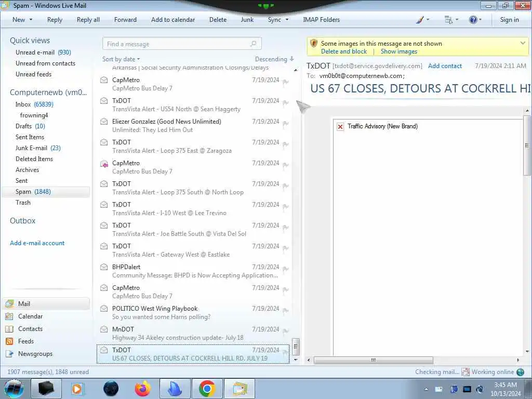Click Reply all in the toolbar
532x399 pixels.
tap(88, 20)
